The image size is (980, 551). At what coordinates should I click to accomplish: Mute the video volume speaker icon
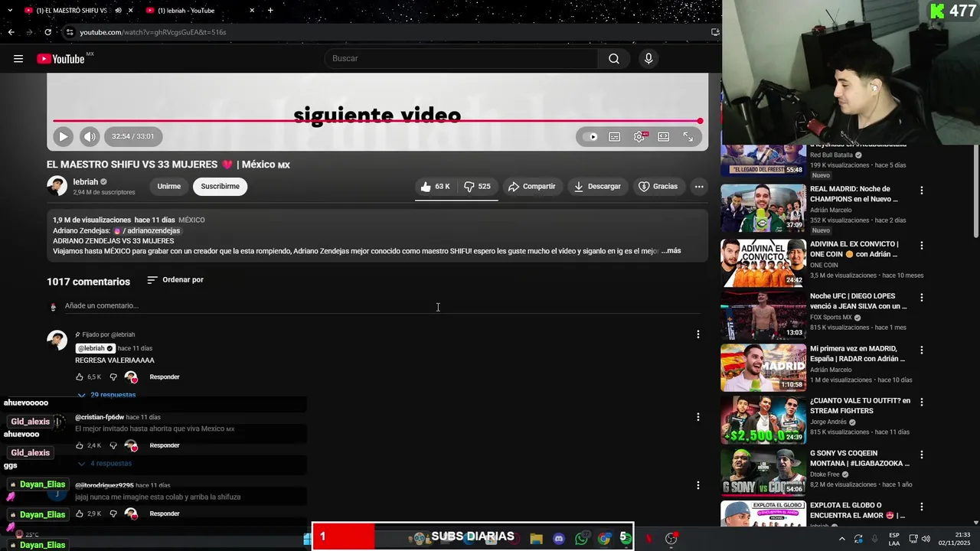tap(90, 136)
